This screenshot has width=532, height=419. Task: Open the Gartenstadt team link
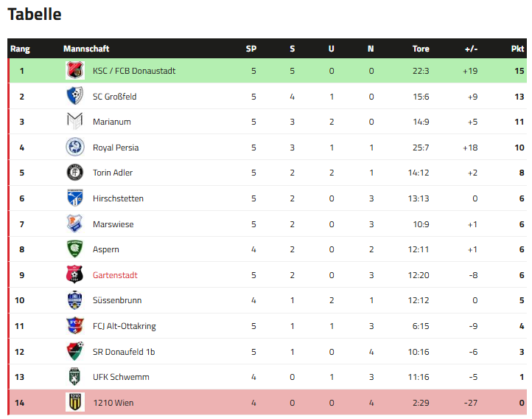(115, 275)
